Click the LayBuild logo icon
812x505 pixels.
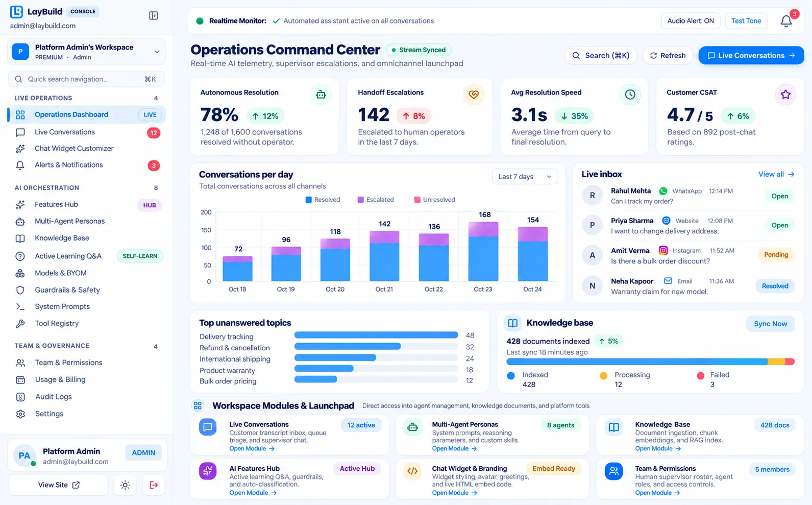(16, 11)
